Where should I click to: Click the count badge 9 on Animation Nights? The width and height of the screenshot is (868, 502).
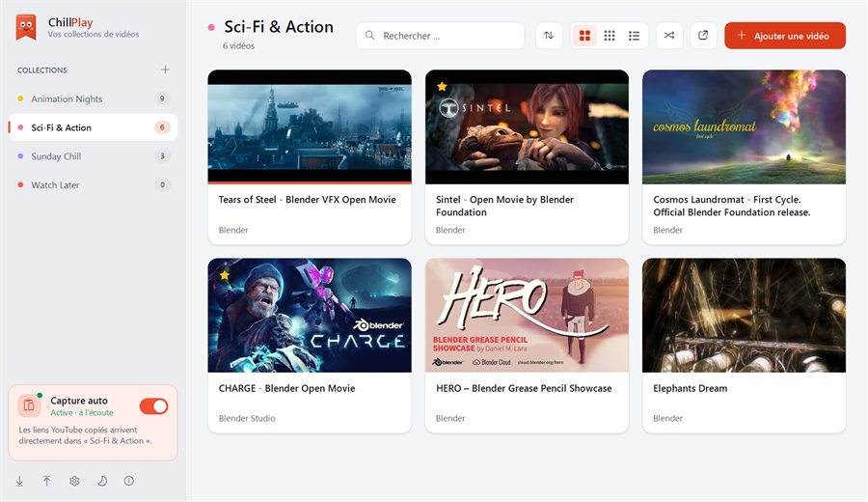(x=162, y=98)
